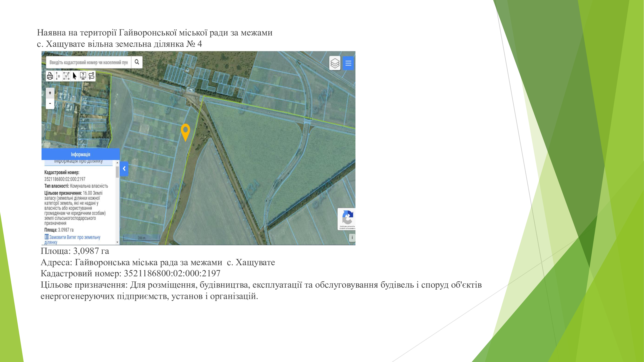Select the Інформація panel header tab
This screenshot has height=362, width=644.
tap(80, 154)
